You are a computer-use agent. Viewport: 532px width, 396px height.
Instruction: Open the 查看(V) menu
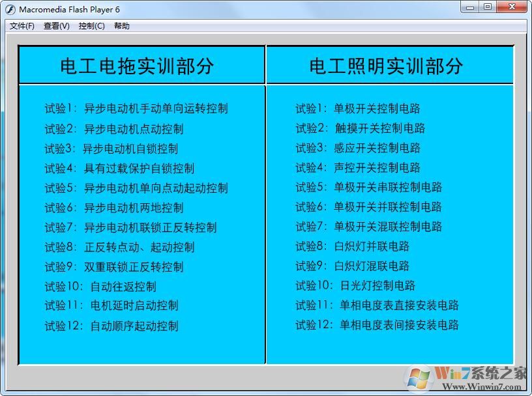pos(56,26)
